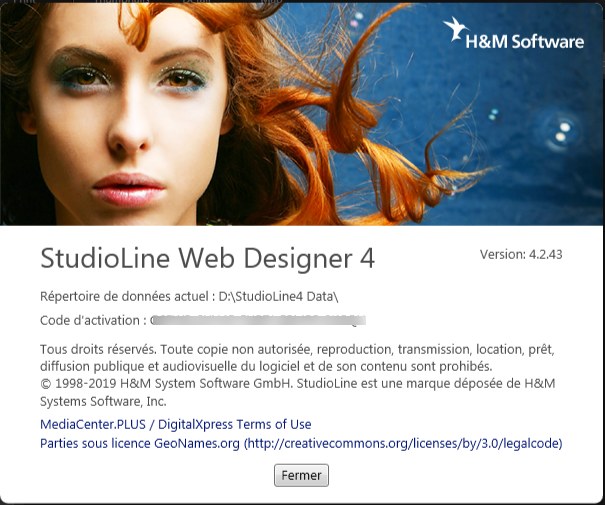Click the H&M Software brand text

click(x=524, y=42)
